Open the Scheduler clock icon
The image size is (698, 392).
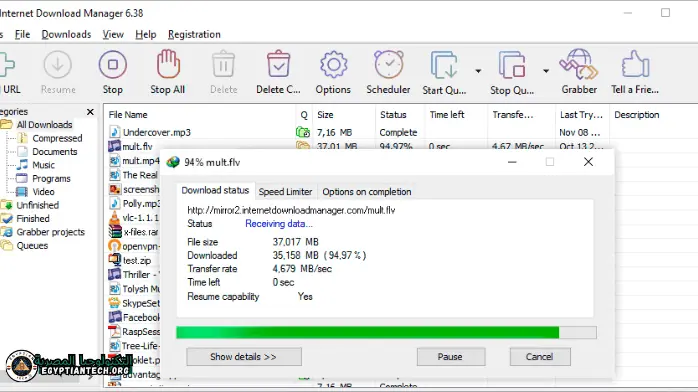click(x=388, y=65)
